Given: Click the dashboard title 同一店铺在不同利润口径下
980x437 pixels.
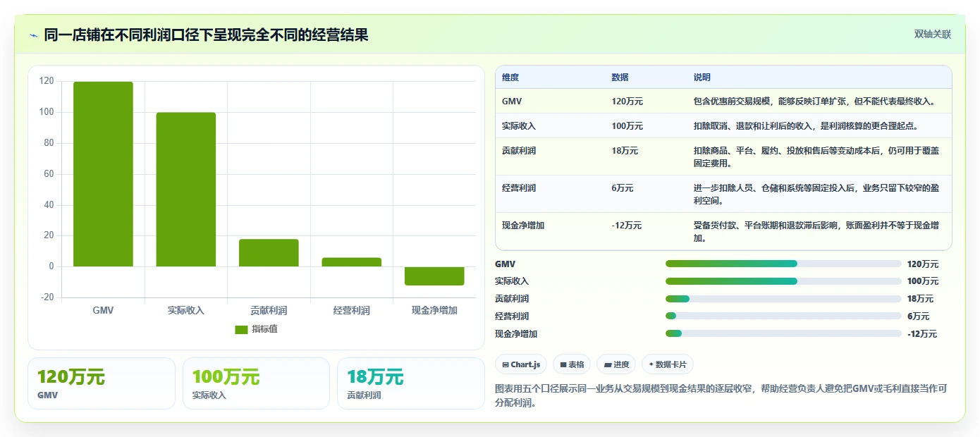Looking at the screenshot, I should click(x=206, y=35).
